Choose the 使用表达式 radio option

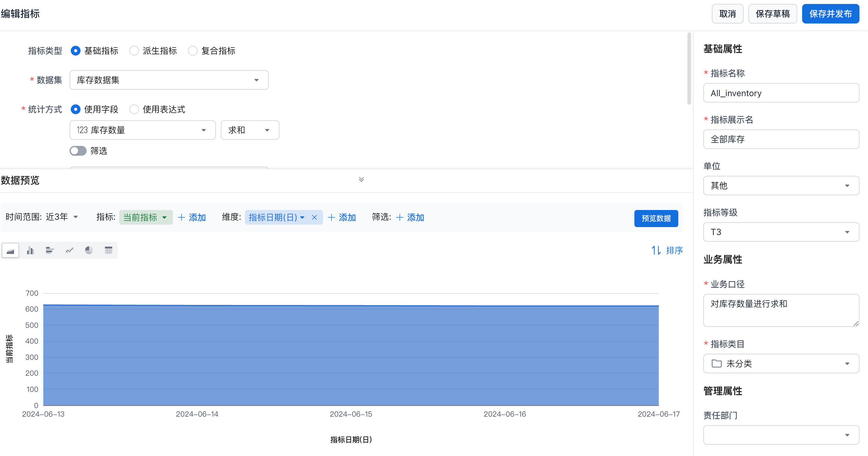pyautogui.click(x=134, y=109)
